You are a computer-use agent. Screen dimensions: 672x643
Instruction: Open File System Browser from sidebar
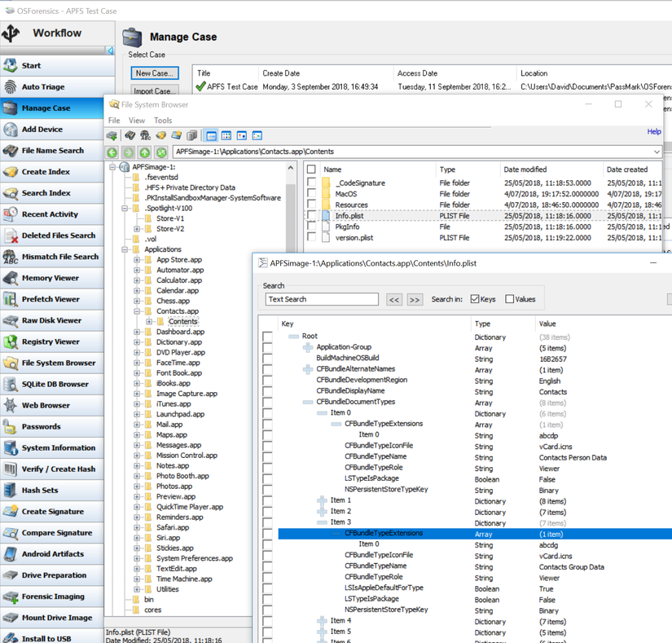click(x=52, y=363)
